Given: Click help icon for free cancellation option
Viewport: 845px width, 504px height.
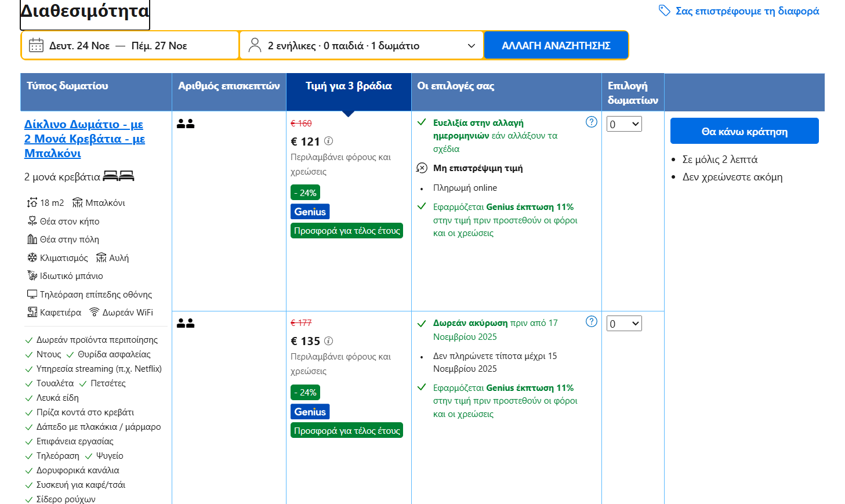Looking at the screenshot, I should [591, 321].
